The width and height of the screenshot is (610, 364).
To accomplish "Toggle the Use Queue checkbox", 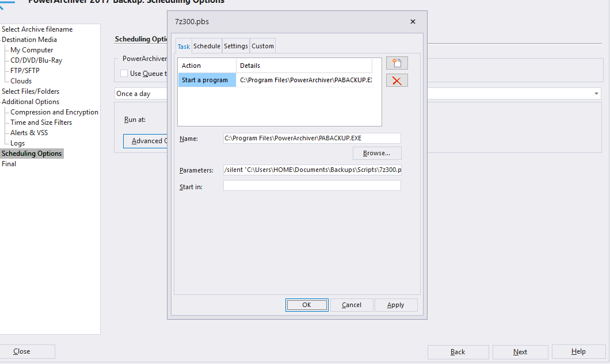I will (124, 74).
